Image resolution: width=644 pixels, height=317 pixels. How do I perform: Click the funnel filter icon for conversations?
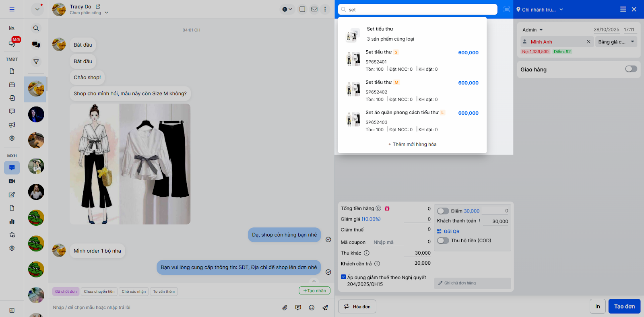click(36, 62)
